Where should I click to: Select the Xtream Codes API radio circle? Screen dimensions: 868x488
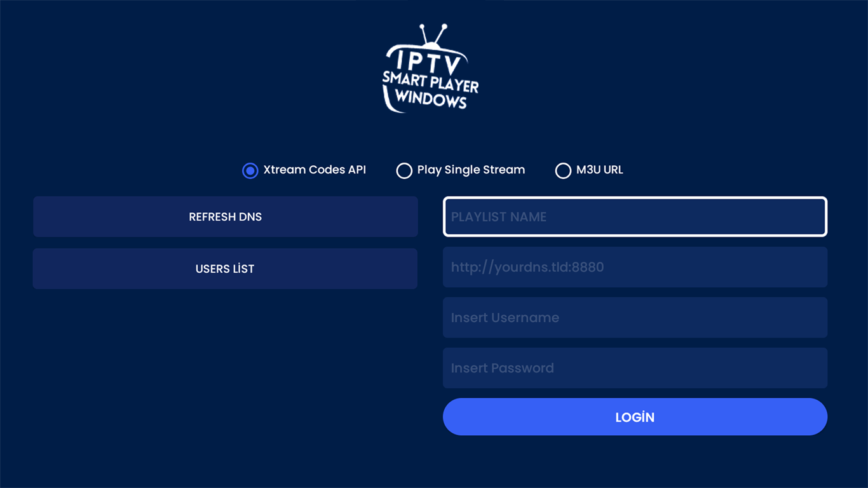tap(250, 170)
